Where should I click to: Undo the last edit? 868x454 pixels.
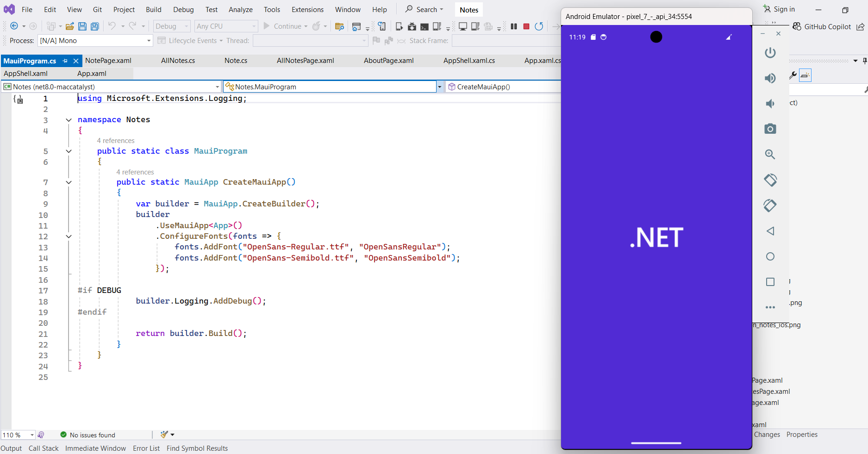point(112,26)
